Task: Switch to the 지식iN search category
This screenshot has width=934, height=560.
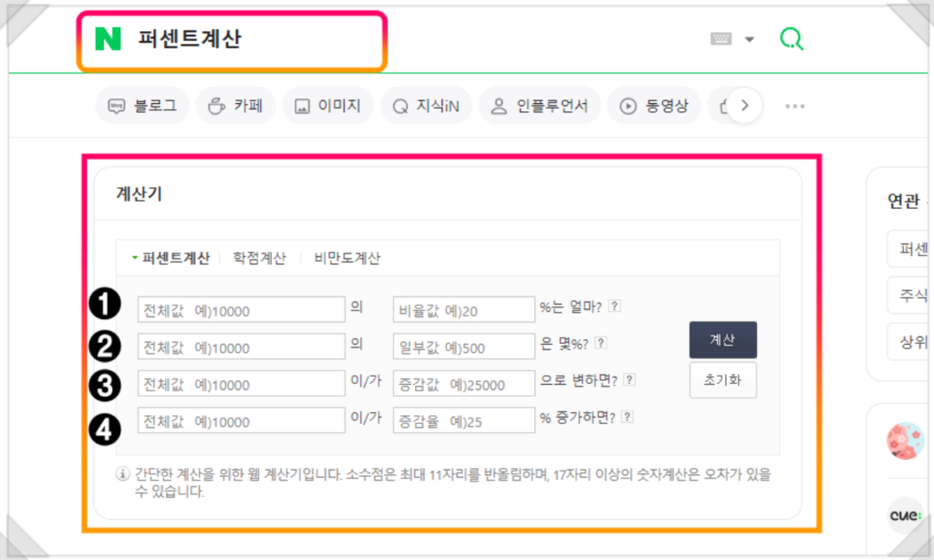Action: pyautogui.click(x=425, y=106)
